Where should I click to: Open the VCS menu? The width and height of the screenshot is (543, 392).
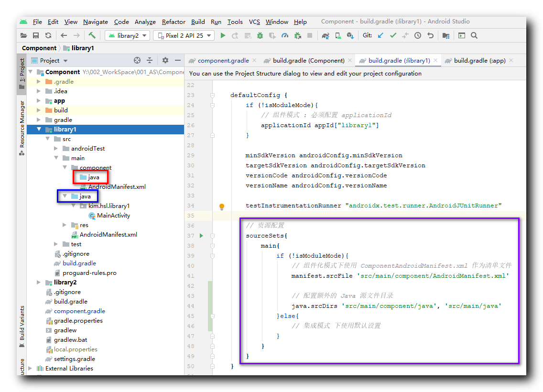pos(254,22)
